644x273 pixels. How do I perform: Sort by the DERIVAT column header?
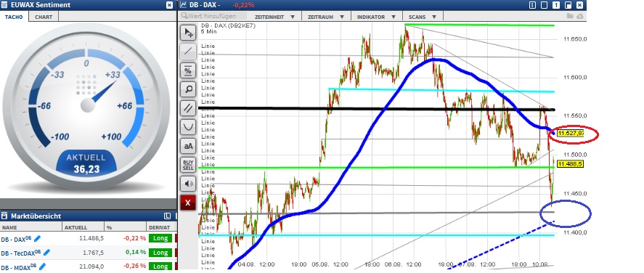161,227
